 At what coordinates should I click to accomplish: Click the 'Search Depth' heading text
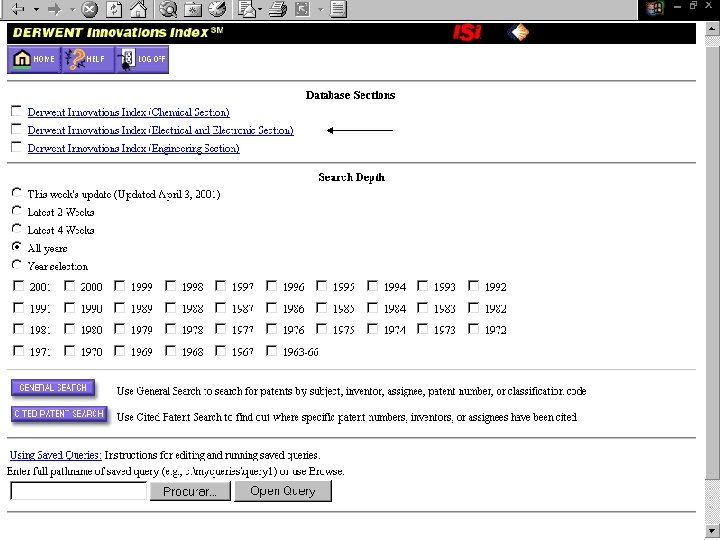click(351, 177)
